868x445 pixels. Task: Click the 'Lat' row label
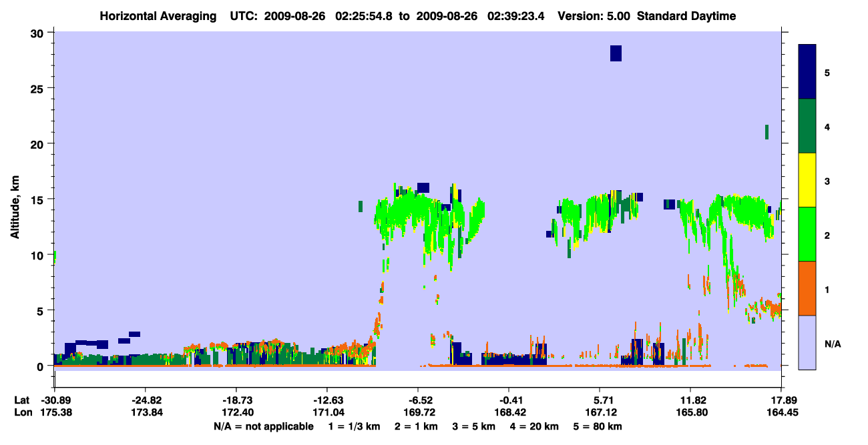coord(21,400)
